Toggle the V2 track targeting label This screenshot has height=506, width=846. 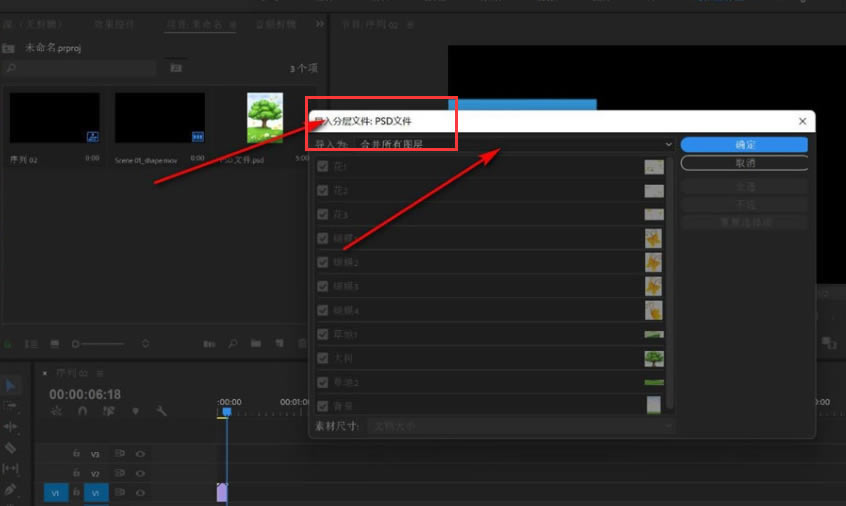click(x=95, y=473)
